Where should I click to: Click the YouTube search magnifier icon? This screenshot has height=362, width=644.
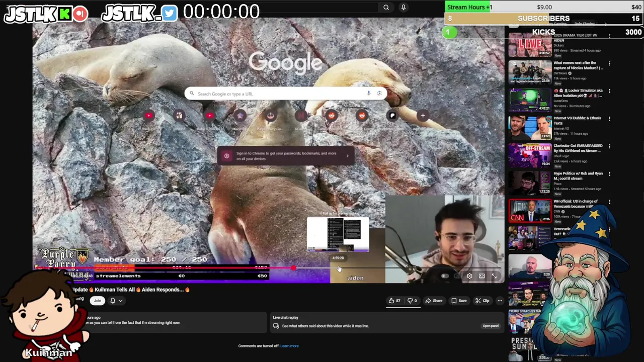[386, 8]
